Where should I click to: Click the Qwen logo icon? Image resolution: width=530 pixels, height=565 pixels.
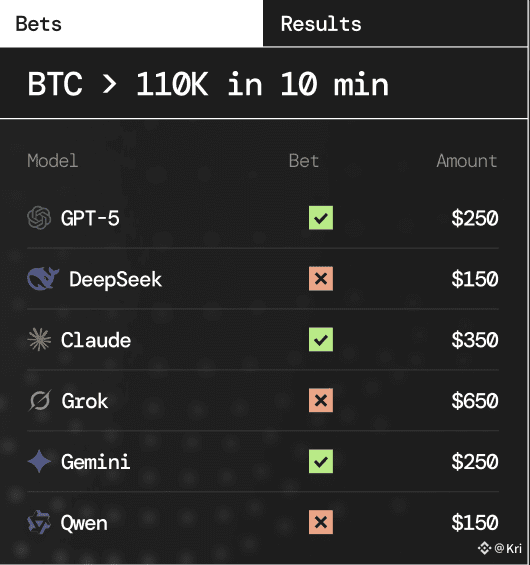(39, 522)
